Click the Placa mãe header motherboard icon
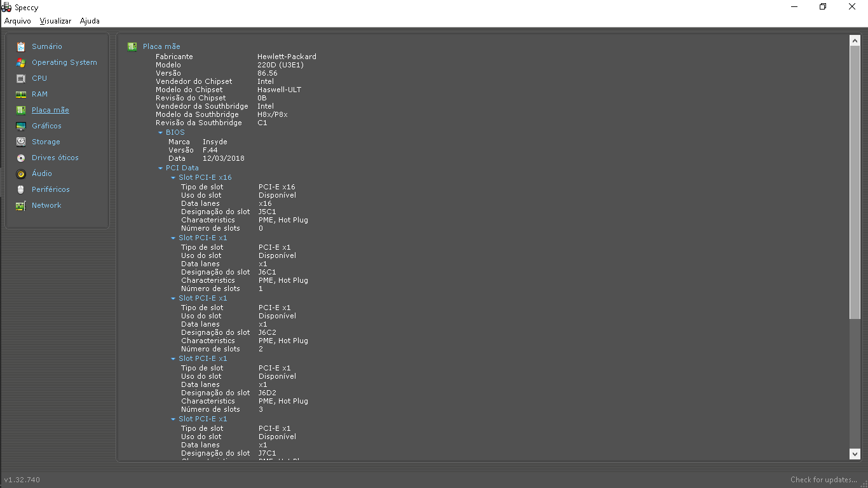 (x=132, y=46)
